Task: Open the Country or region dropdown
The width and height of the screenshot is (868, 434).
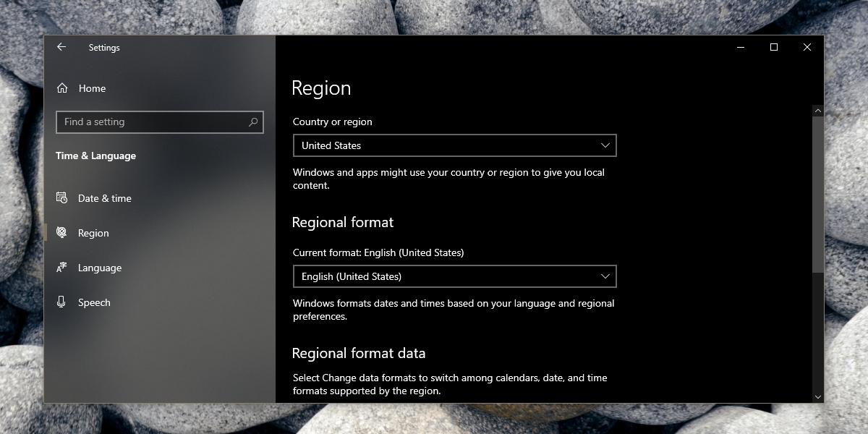Action: (455, 145)
